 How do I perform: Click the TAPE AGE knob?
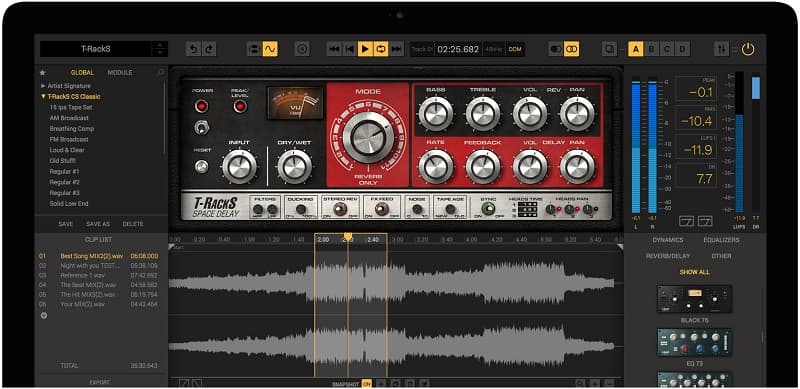[x=450, y=209]
